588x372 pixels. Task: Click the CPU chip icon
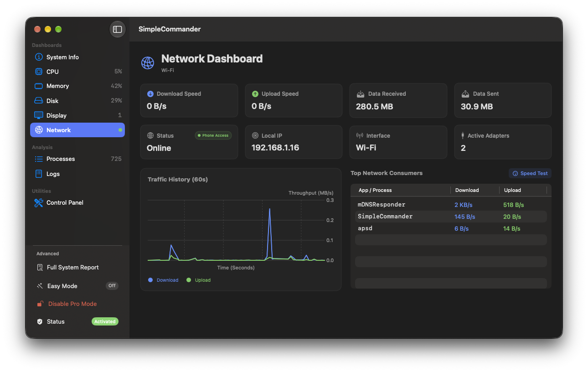[x=39, y=72]
